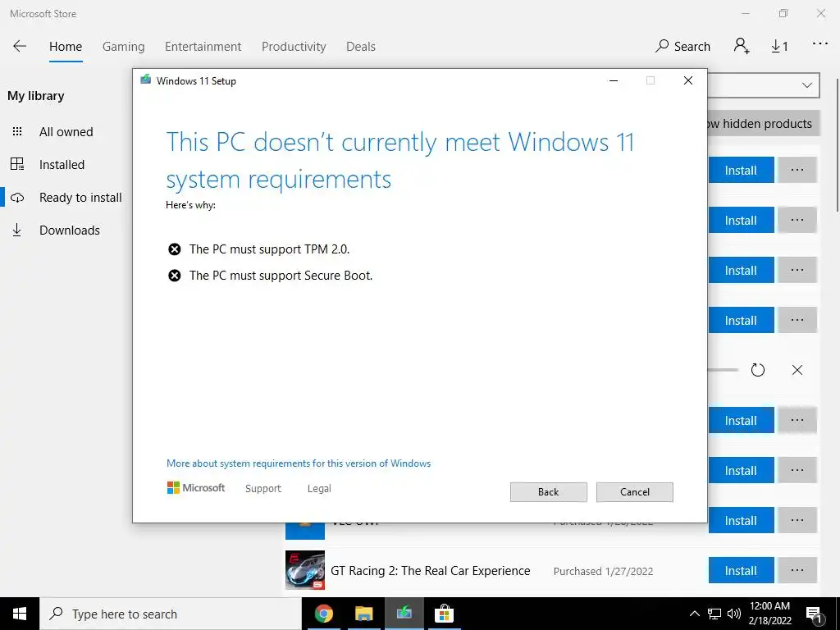
Task: Install GT Racing 2: The Real Car Experience
Action: 741,571
